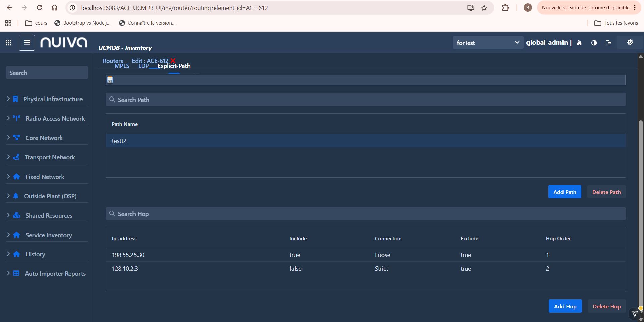Toggle the hamburger sidebar menu
644x322 pixels.
point(27,43)
